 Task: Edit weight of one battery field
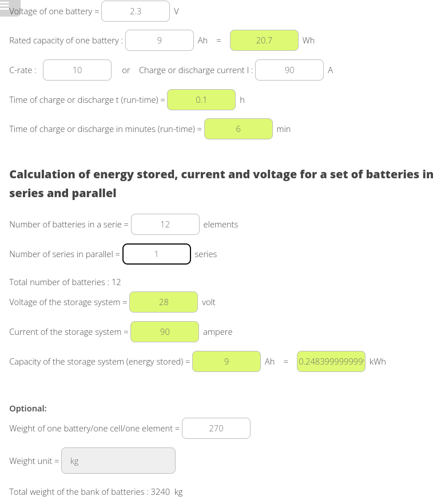tap(216, 429)
